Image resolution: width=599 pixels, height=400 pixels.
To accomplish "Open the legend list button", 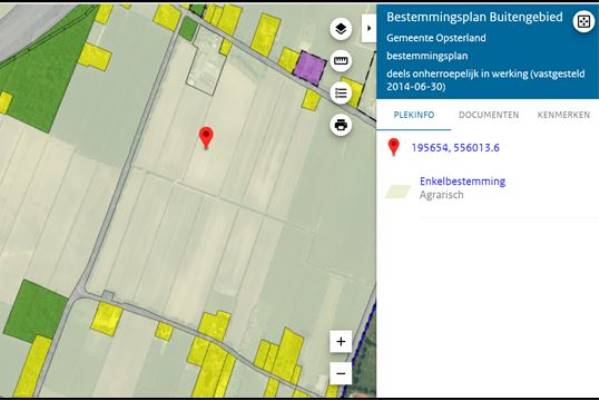I will coord(341,93).
